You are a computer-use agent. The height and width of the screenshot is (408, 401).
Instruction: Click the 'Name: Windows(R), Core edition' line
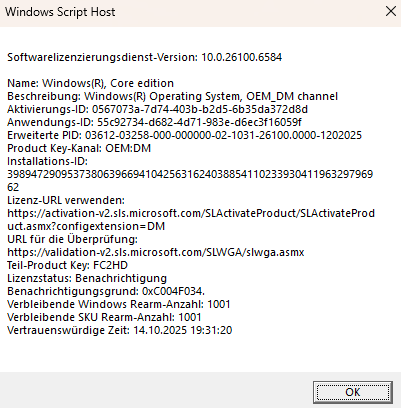(x=90, y=83)
